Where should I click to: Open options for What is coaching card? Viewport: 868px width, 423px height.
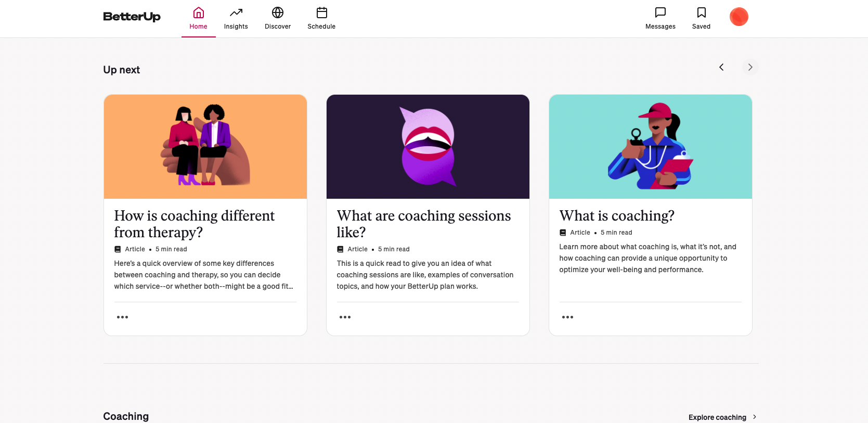click(x=567, y=317)
